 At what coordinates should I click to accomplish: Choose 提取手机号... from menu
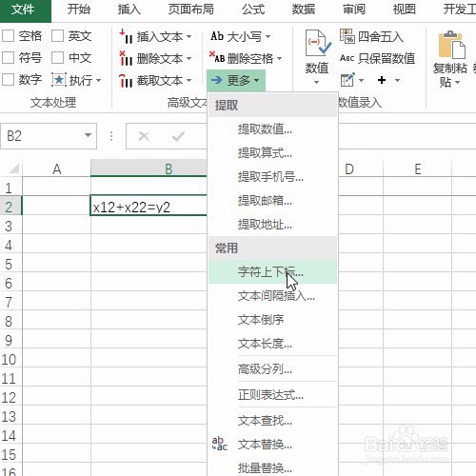click(272, 177)
